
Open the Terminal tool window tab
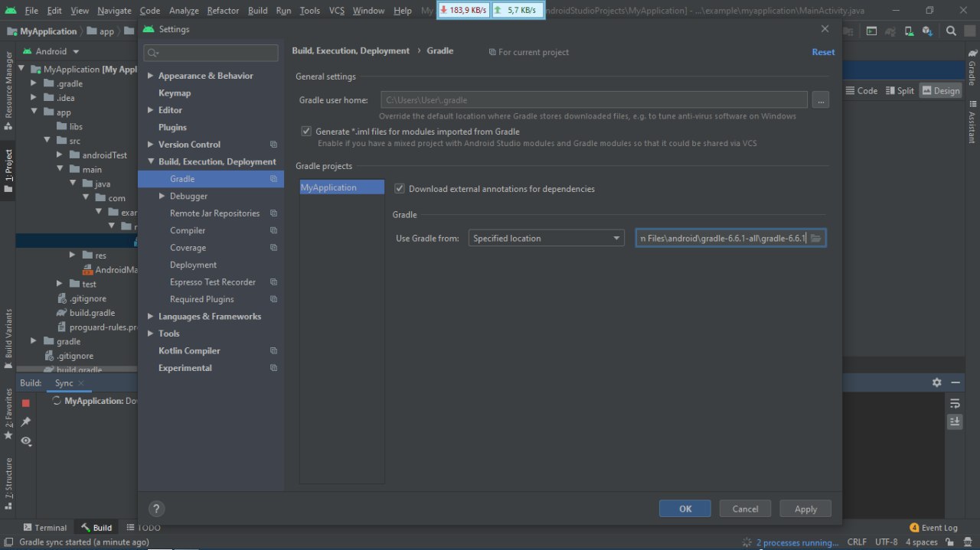pyautogui.click(x=44, y=528)
